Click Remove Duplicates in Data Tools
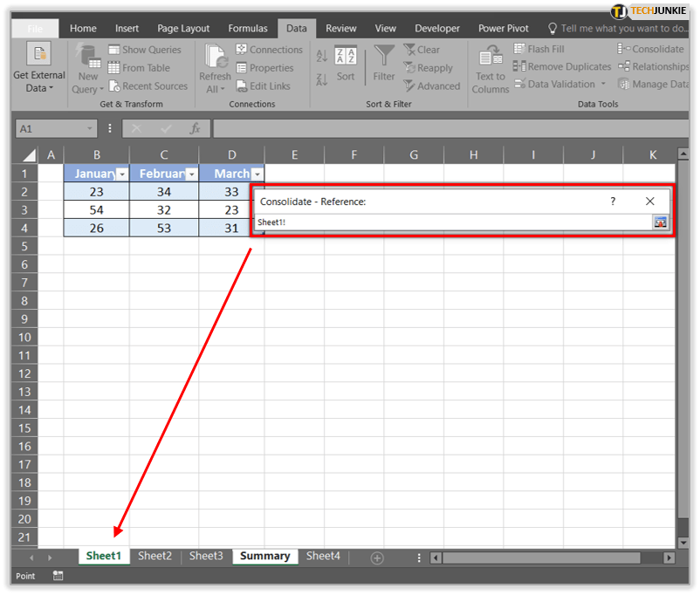700x595 pixels. click(x=562, y=66)
